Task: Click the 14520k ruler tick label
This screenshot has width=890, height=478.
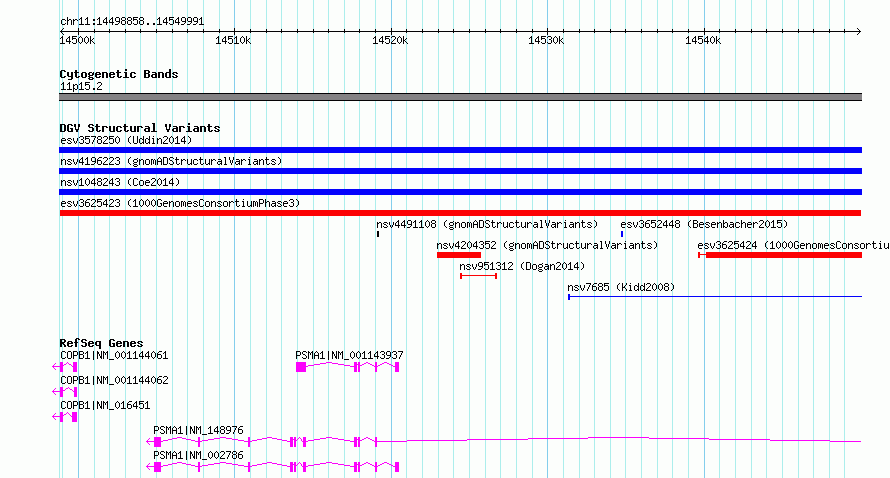Action: (x=390, y=41)
